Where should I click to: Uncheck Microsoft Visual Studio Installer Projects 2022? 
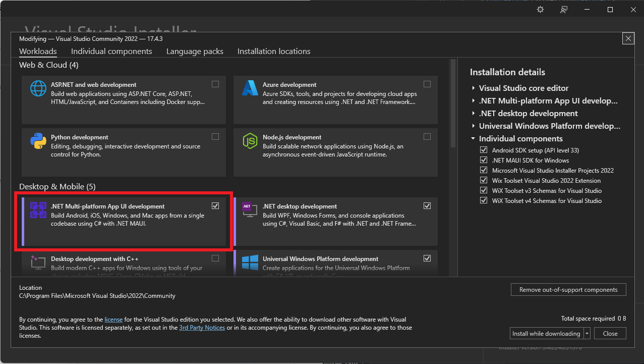pyautogui.click(x=484, y=170)
